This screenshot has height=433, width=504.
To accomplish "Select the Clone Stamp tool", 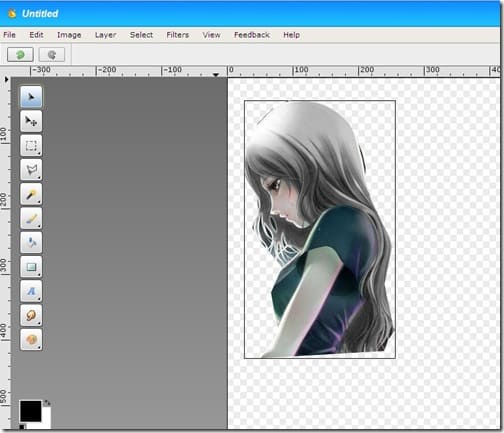I will point(31,243).
